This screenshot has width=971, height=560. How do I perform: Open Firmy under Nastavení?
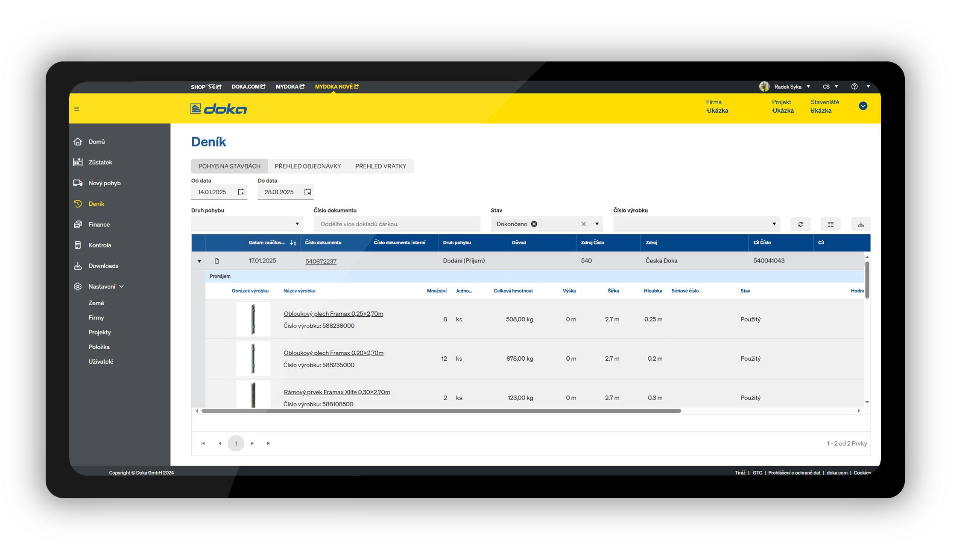coord(96,318)
